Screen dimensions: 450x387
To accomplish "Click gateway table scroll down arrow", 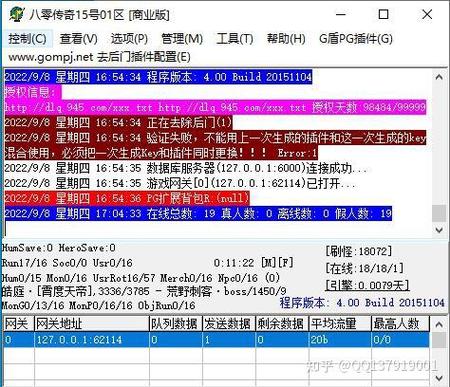I will tap(439, 378).
